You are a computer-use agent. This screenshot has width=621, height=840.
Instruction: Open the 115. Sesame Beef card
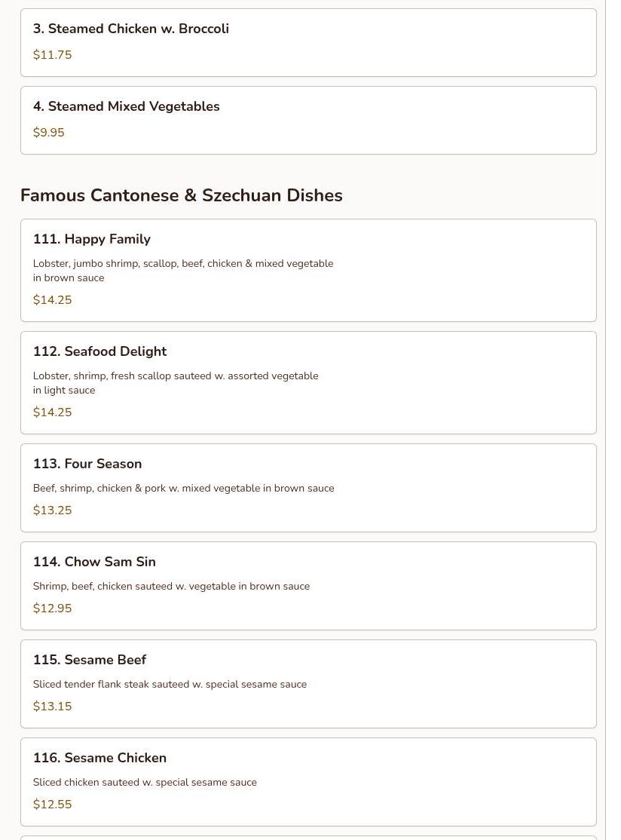pyautogui.click(x=308, y=684)
